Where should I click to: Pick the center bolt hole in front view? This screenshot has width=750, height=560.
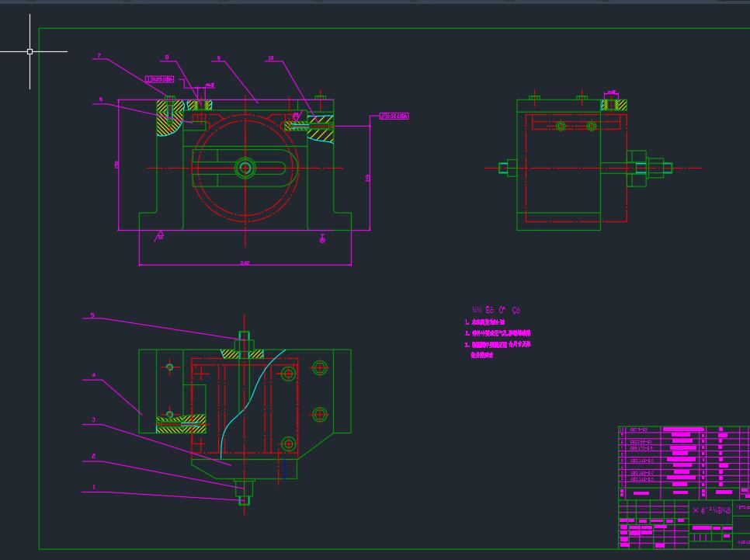coord(245,168)
